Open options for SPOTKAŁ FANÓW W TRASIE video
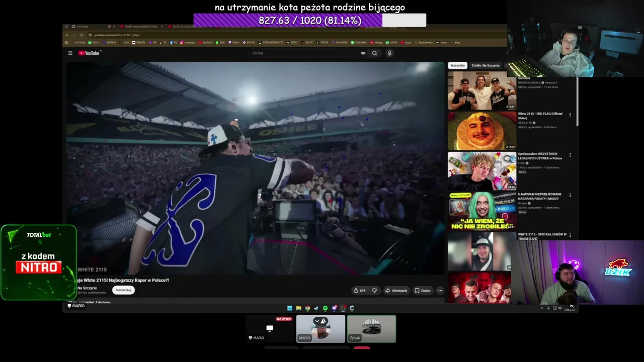 pyautogui.click(x=570, y=235)
